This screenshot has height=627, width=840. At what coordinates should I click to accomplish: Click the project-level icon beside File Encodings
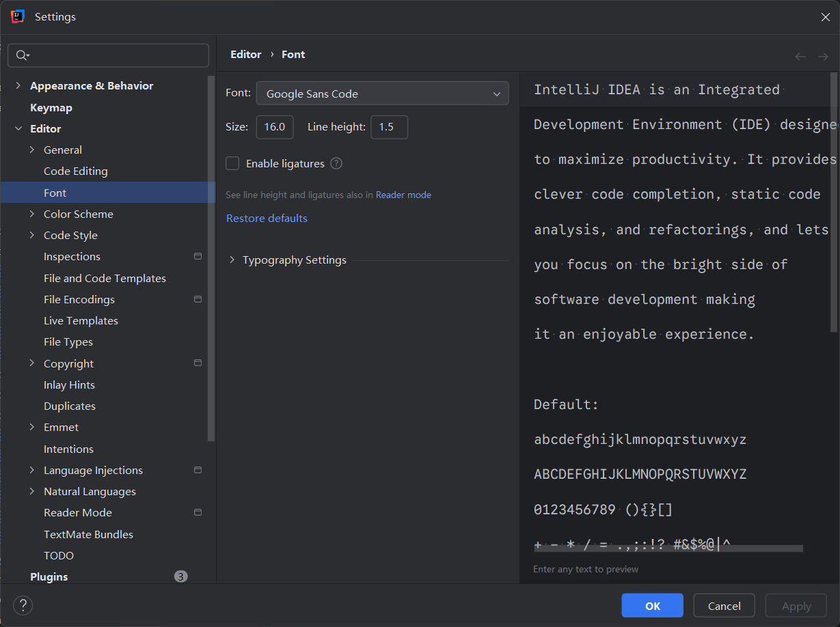coord(198,299)
